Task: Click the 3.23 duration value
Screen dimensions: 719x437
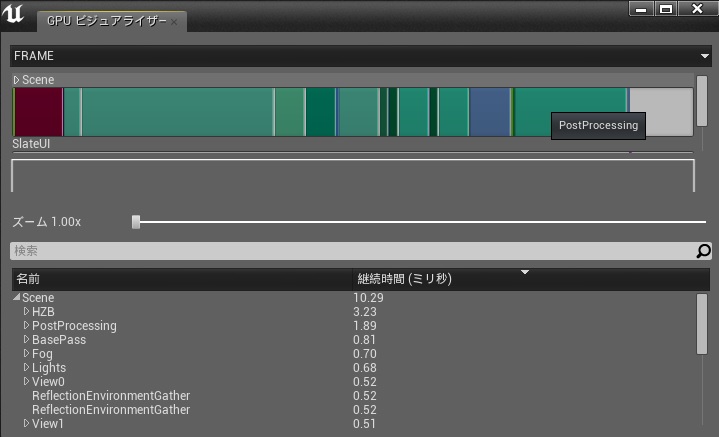Action: click(365, 312)
